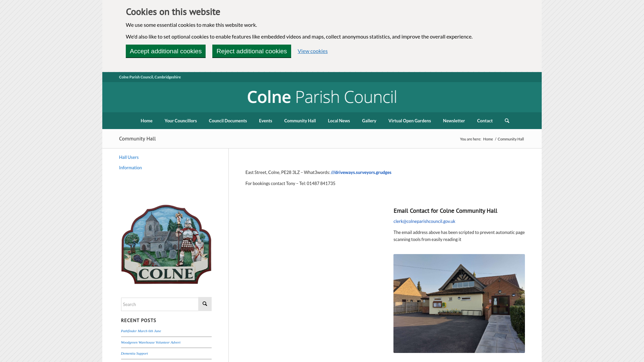Click the sidebar search magnifier button
The image size is (644, 362).
pyautogui.click(x=205, y=304)
